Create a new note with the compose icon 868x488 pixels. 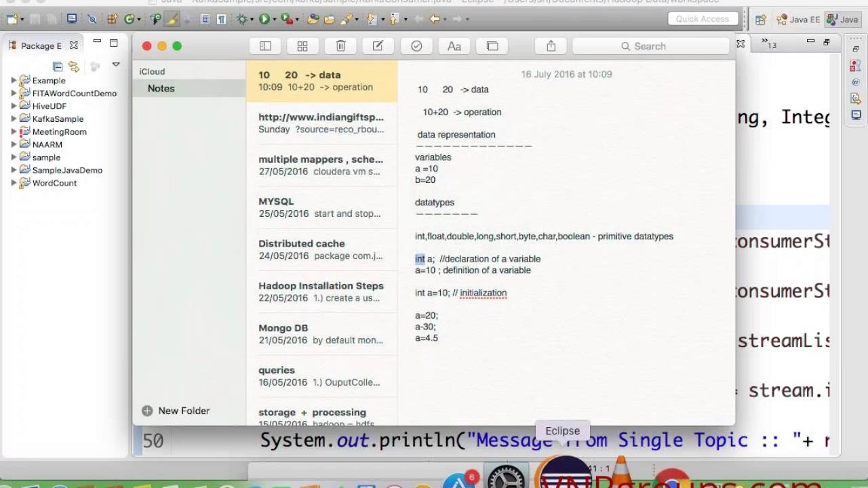(378, 46)
